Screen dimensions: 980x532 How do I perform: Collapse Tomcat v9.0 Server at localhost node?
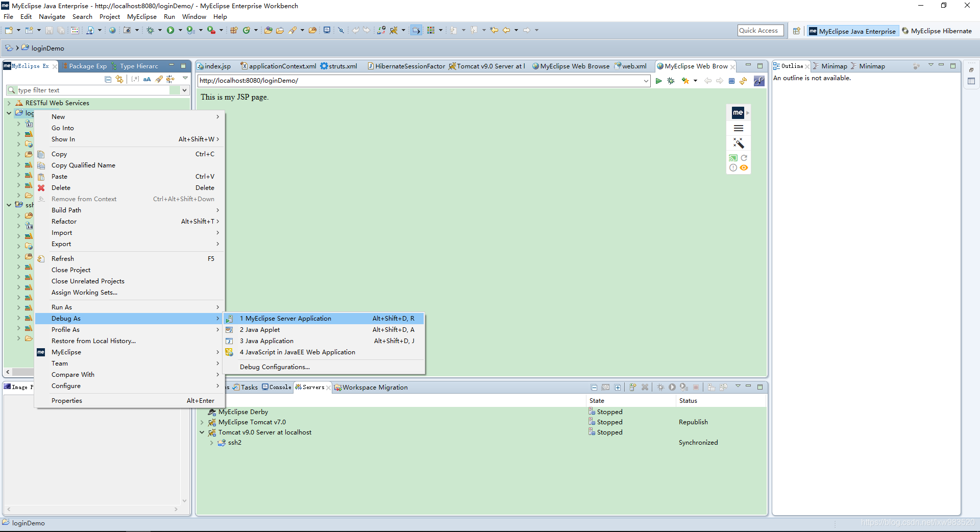pos(202,432)
